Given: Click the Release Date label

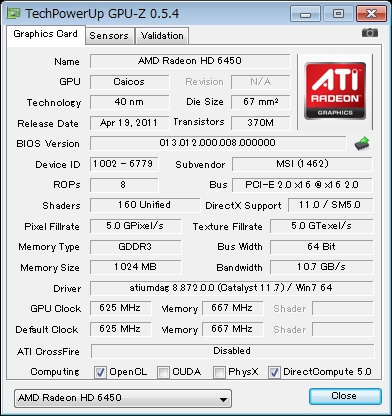Looking at the screenshot, I should (48, 124).
